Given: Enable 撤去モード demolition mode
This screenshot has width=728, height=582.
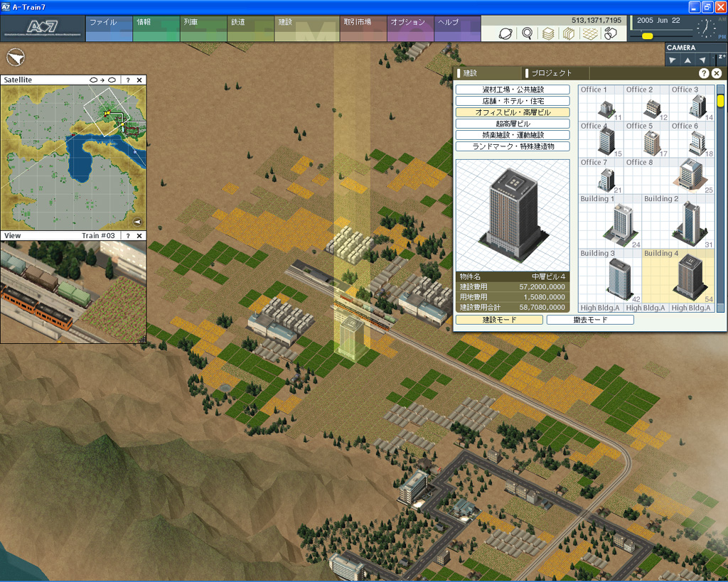Looking at the screenshot, I should click(x=590, y=320).
